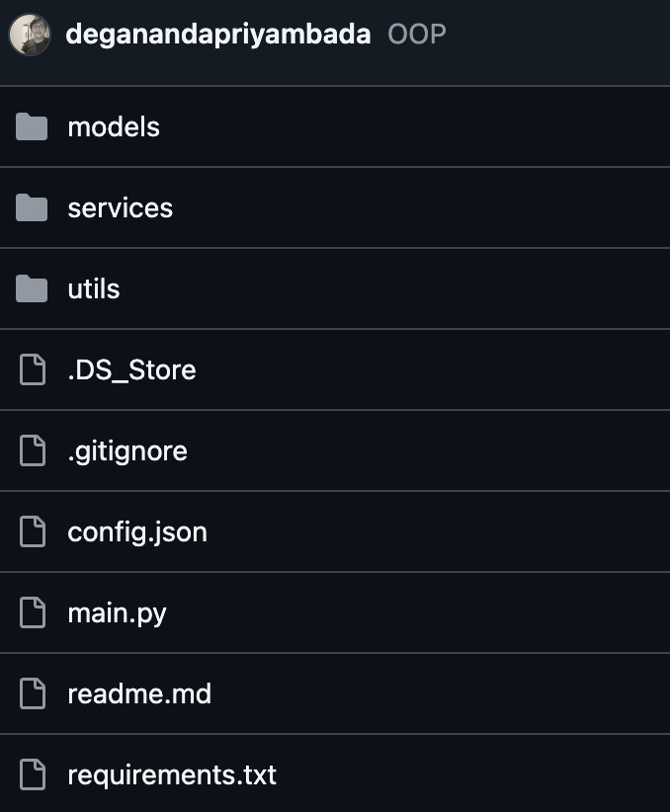The image size is (670, 812).
Task: View the readme.md file
Action: [x=139, y=693]
